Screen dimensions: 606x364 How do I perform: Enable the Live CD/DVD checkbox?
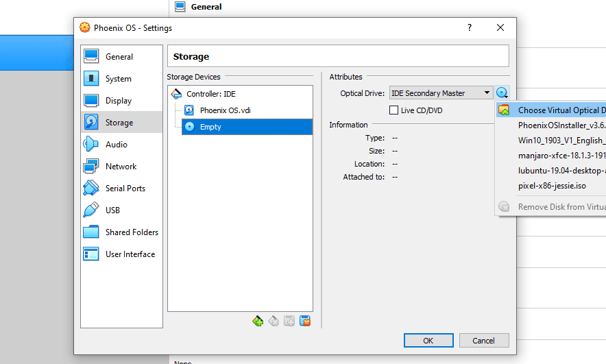point(393,110)
